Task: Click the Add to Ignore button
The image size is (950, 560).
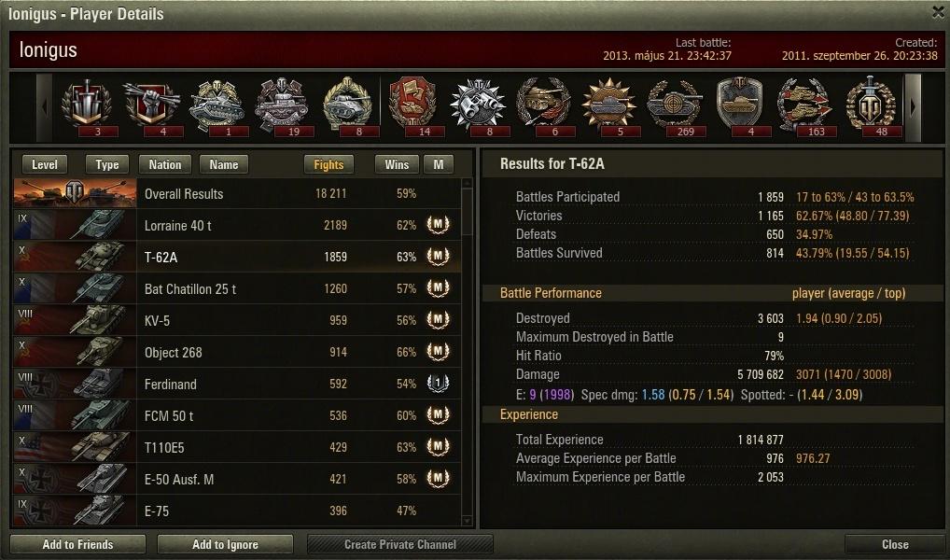Action: click(x=225, y=544)
